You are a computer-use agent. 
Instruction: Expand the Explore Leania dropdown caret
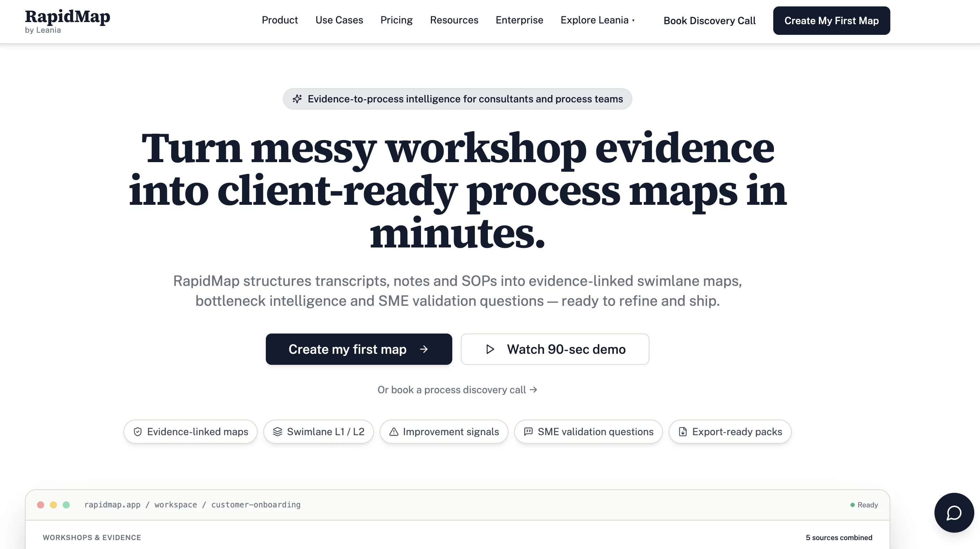pyautogui.click(x=633, y=21)
